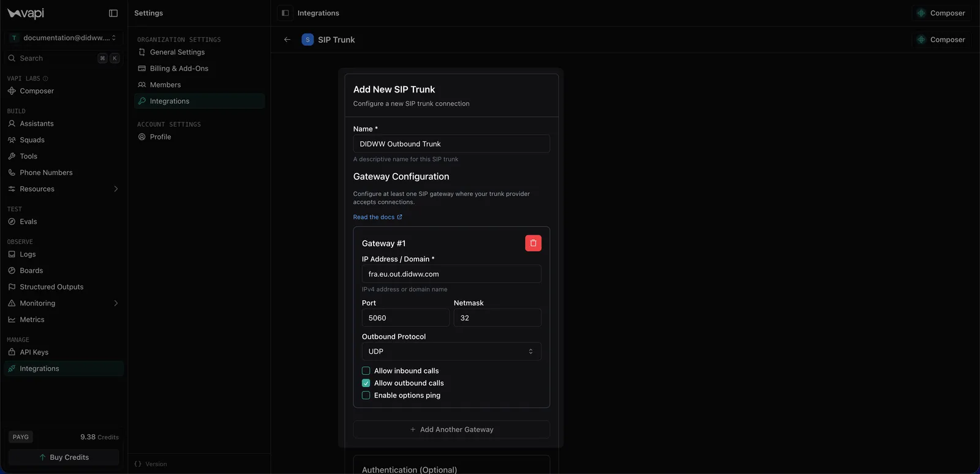980x474 pixels.
Task: Click the Port field showing 5060
Action: pos(405,318)
